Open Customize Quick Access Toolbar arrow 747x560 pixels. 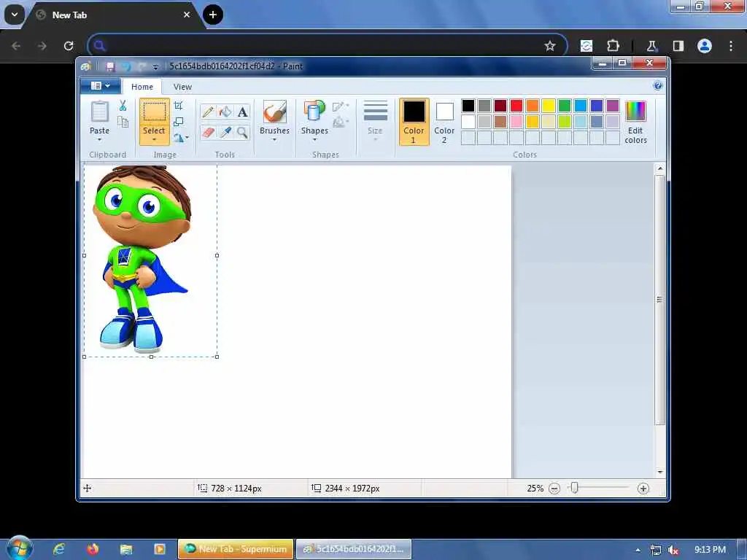coord(155,67)
